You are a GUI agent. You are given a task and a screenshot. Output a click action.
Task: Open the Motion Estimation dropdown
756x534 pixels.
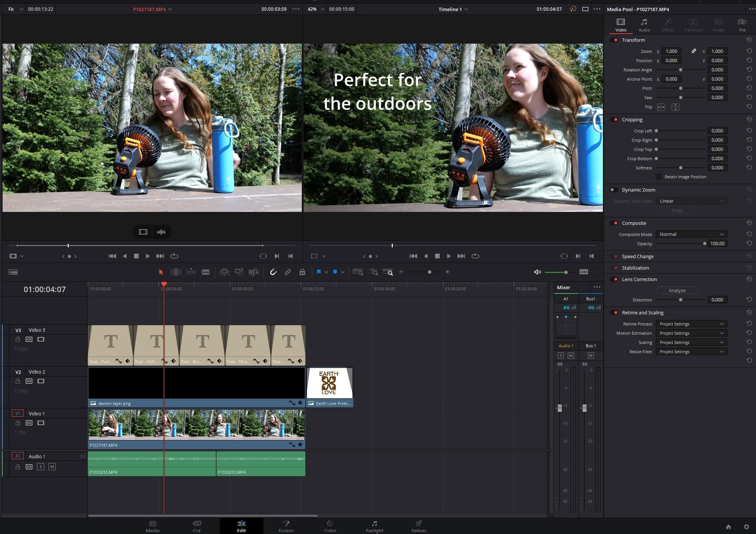(691, 333)
